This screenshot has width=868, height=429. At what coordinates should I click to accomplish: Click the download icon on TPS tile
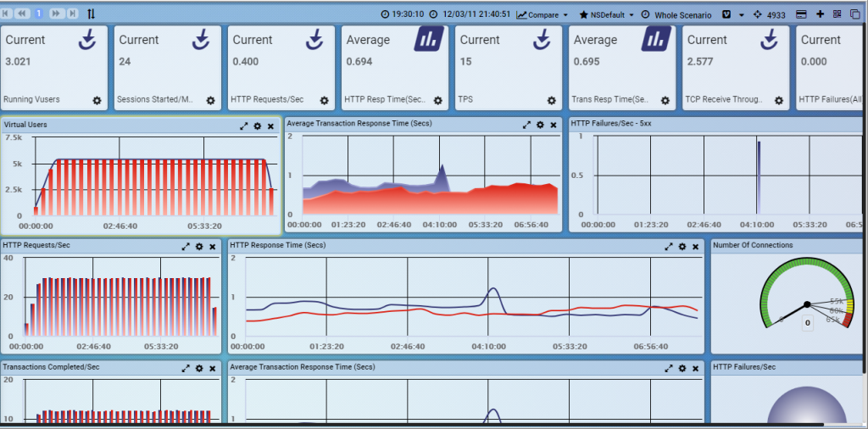pos(543,39)
